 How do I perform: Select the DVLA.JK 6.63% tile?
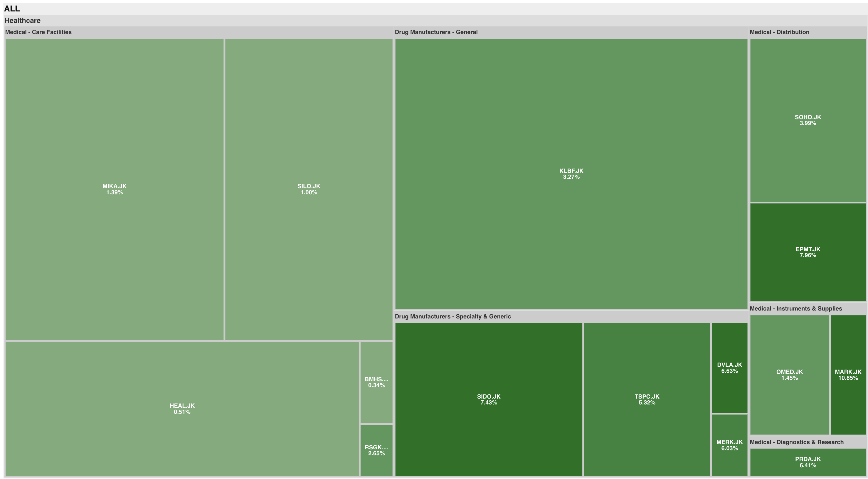pyautogui.click(x=729, y=367)
